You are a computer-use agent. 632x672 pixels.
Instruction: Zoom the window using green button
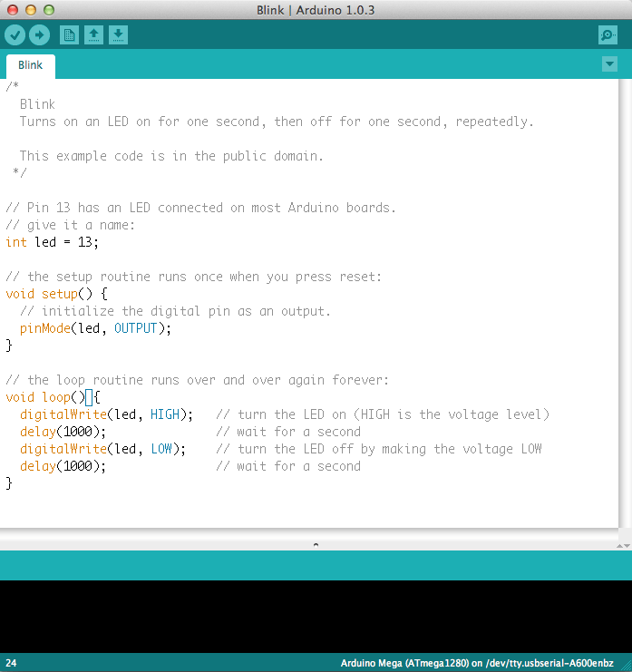coord(48,9)
